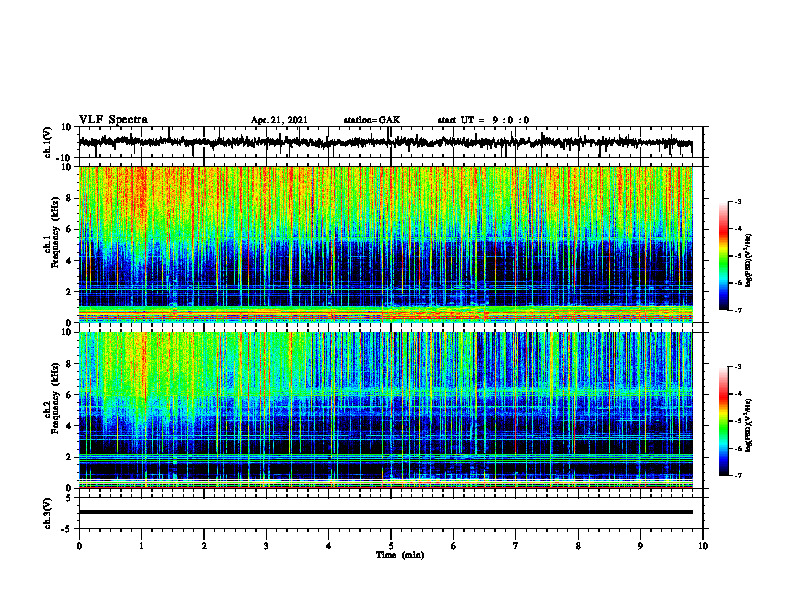Select the "start UT = 9 : 0 : 0" text

coord(483,120)
